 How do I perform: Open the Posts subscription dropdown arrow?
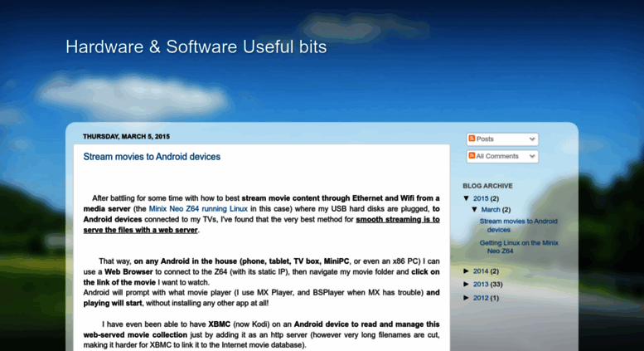click(532, 139)
